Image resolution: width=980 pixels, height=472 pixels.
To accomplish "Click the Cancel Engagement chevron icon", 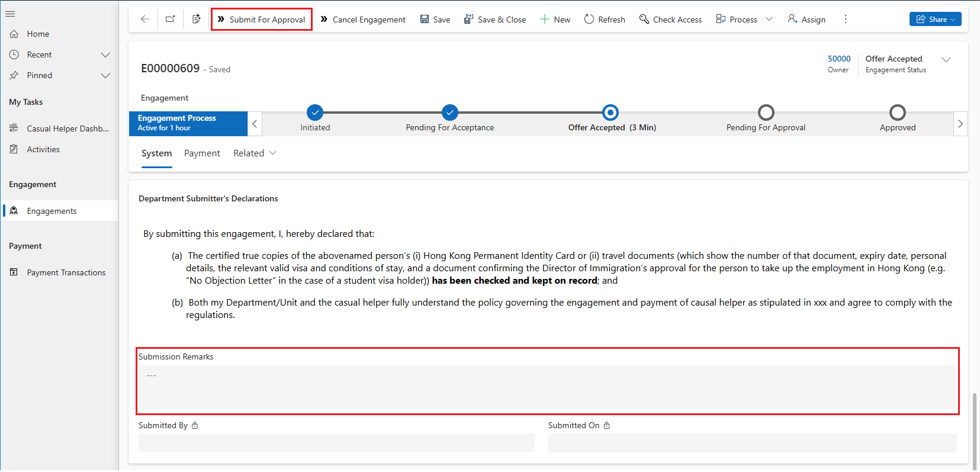I will 324,20.
